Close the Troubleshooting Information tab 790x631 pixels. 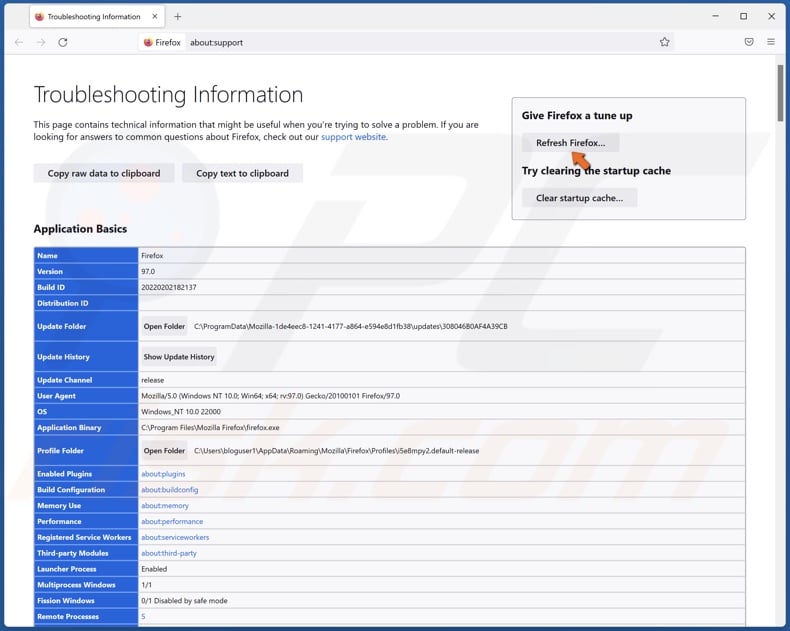155,16
